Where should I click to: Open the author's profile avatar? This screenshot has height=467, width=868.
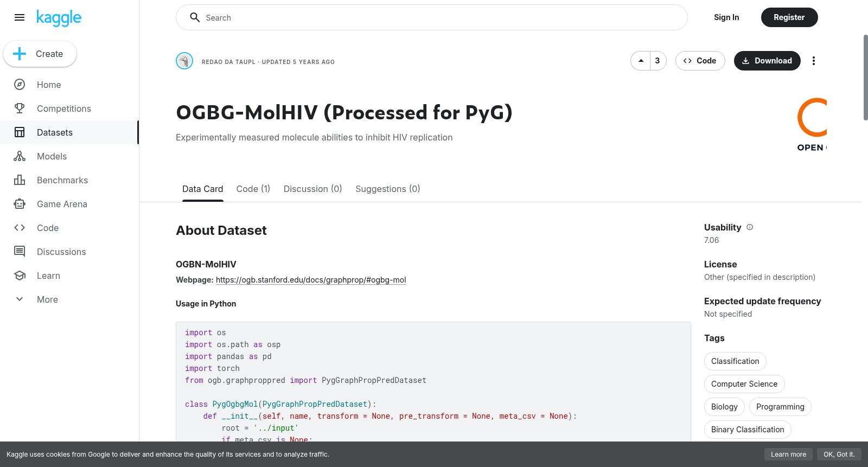click(184, 61)
